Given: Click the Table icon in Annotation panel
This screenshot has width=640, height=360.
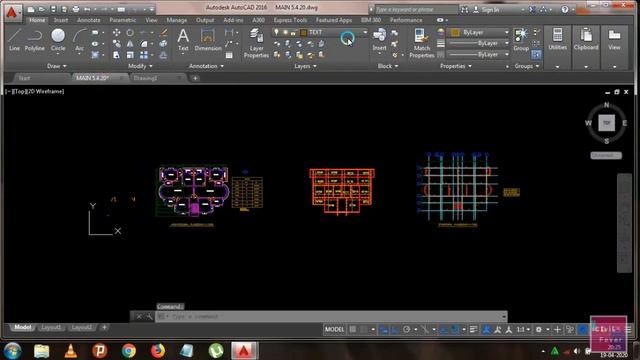Looking at the screenshot, I should click(x=229, y=55).
